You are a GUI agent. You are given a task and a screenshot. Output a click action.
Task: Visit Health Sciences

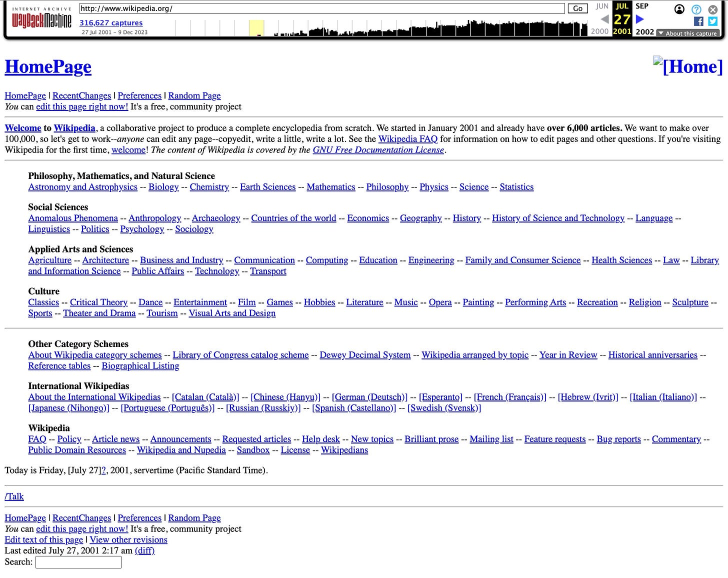pos(622,260)
